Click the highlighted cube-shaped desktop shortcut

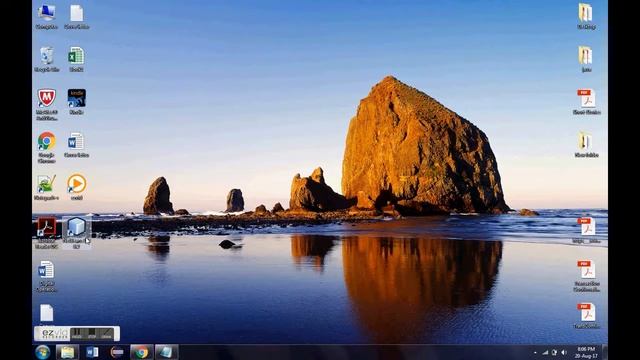click(x=76, y=233)
